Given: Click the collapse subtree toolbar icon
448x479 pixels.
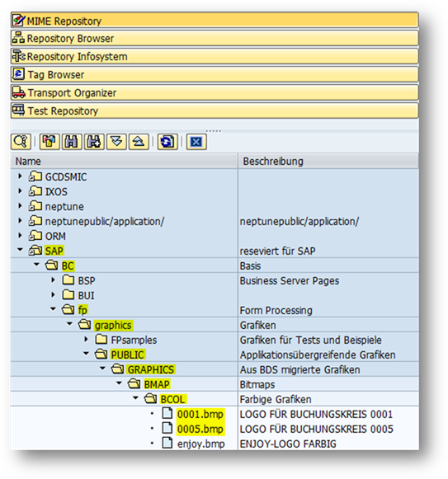Looking at the screenshot, I should coord(139,142).
